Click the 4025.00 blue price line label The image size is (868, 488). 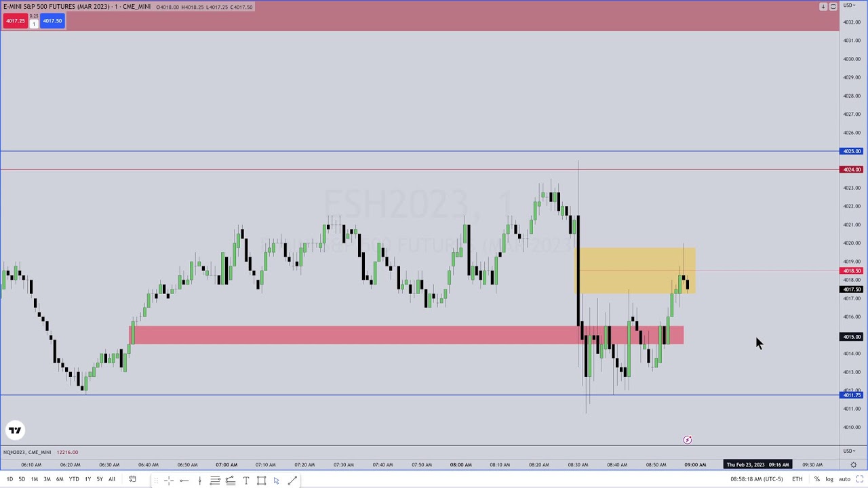point(852,151)
